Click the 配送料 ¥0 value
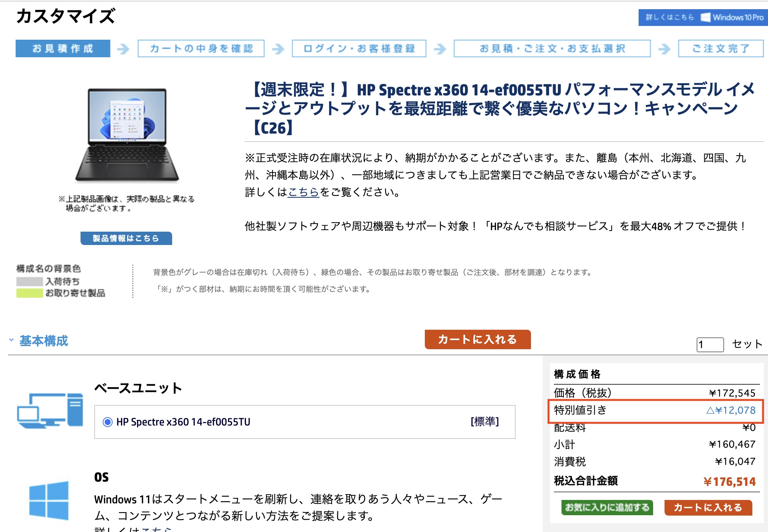The width and height of the screenshot is (768, 532). coord(749,427)
